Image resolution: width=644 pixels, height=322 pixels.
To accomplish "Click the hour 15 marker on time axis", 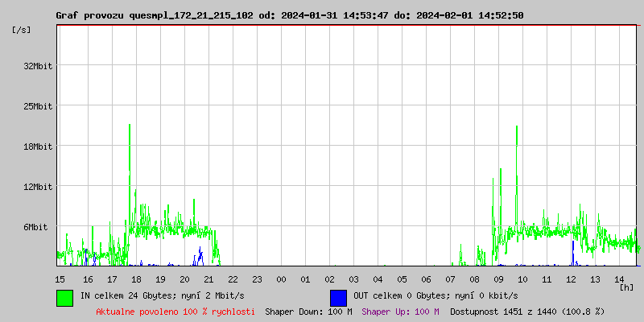I will (x=60, y=279).
